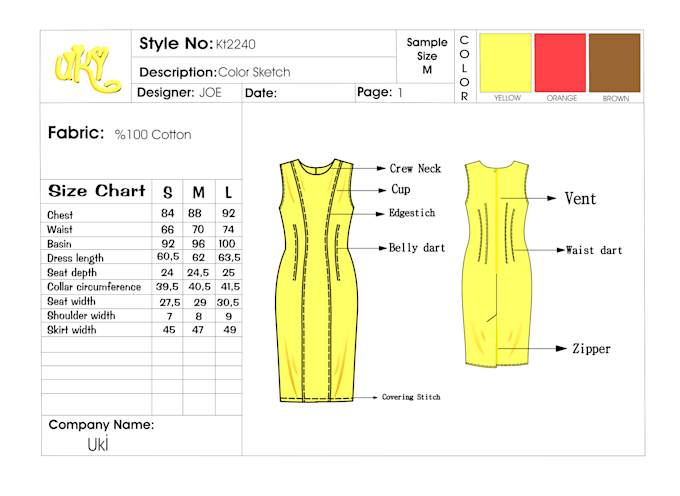Select the orange color swatch
680x496 pixels.
coord(560,63)
